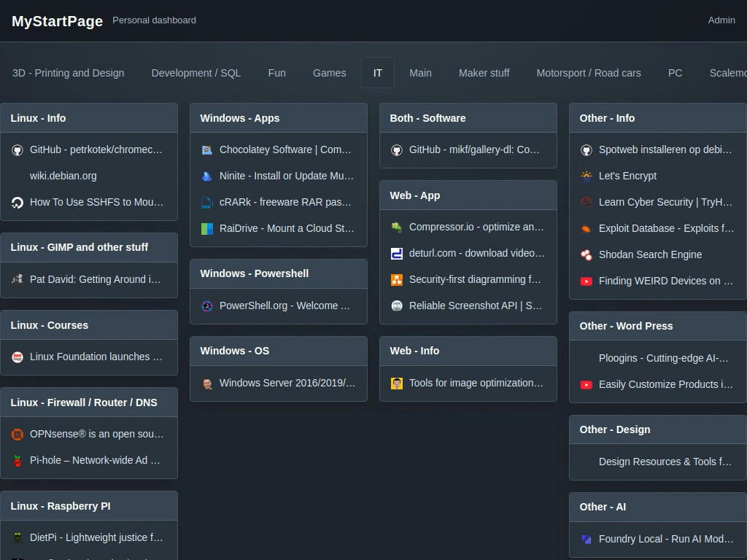Click the YouTube icon for Finding WEIRD Devices
Image resolution: width=747 pixels, height=560 pixels.
586,281
